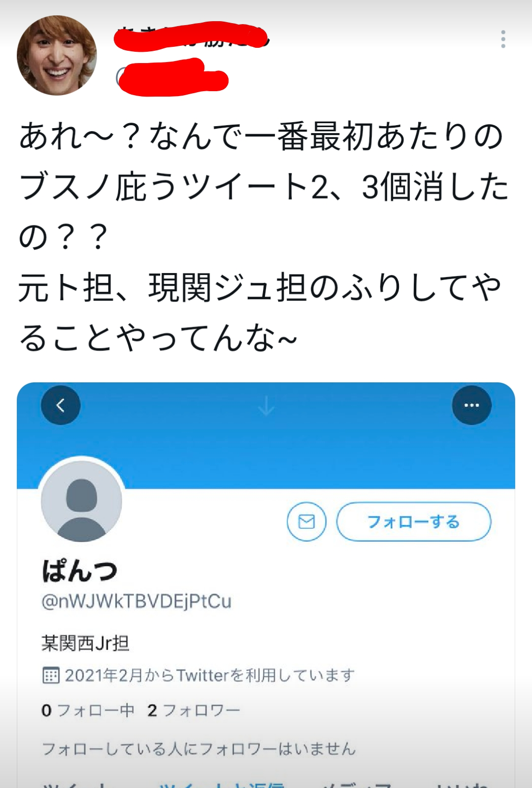Click the faint down arrow in the blue header
This screenshot has width=532, height=788.
pos(266,406)
